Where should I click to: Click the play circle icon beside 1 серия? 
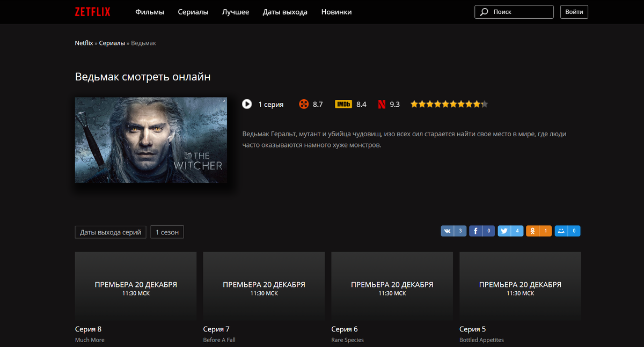247,104
